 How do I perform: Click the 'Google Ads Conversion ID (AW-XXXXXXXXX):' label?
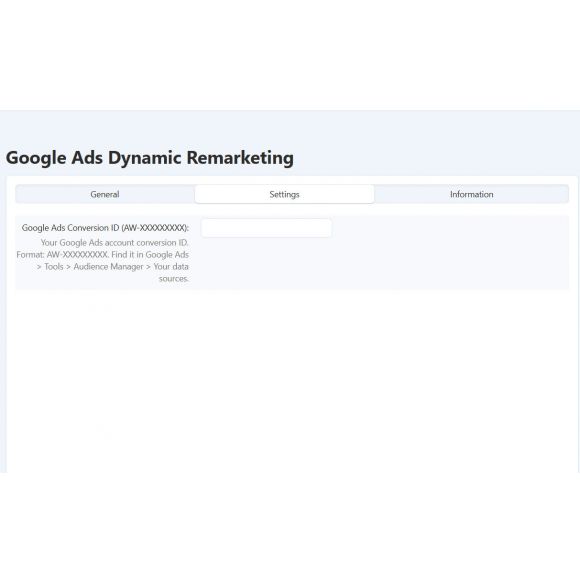click(105, 228)
